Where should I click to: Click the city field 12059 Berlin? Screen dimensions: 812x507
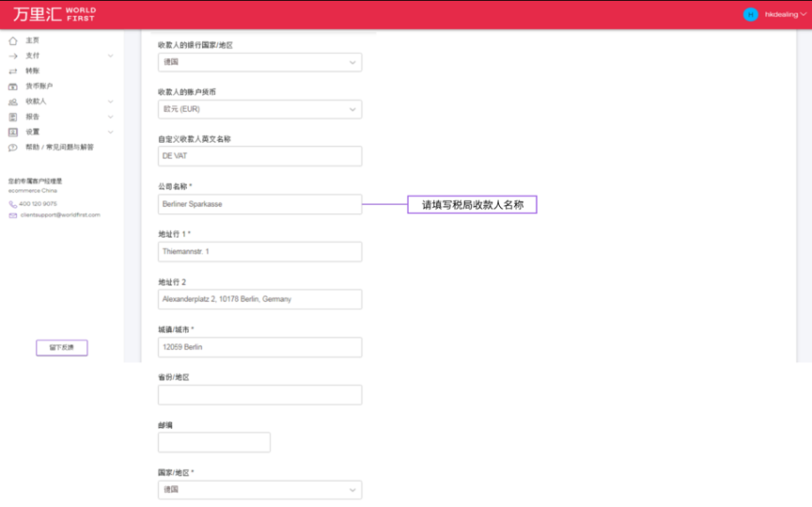(x=260, y=347)
